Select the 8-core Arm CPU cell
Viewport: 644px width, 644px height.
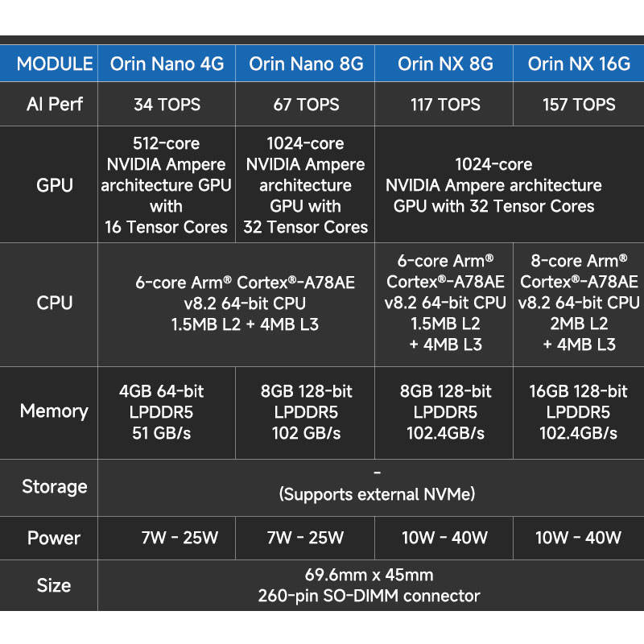click(x=579, y=304)
